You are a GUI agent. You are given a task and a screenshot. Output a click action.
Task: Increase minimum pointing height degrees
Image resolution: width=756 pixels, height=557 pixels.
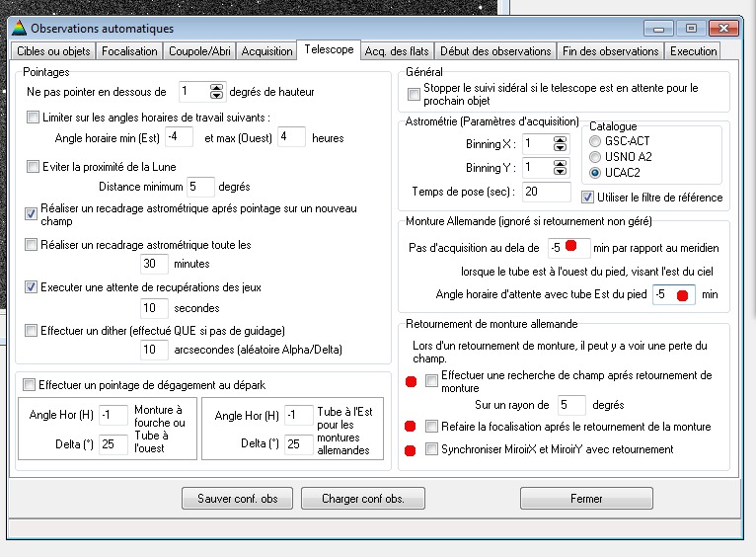click(217, 88)
